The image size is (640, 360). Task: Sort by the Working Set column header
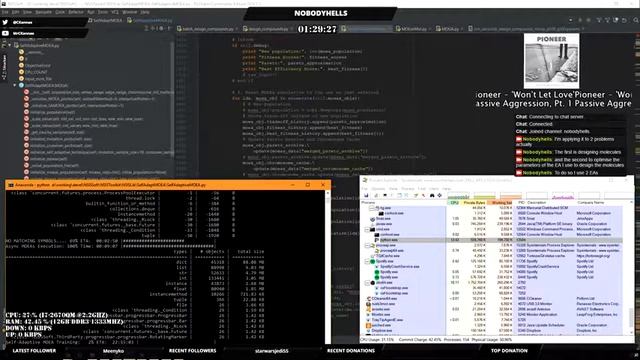pos(500,203)
